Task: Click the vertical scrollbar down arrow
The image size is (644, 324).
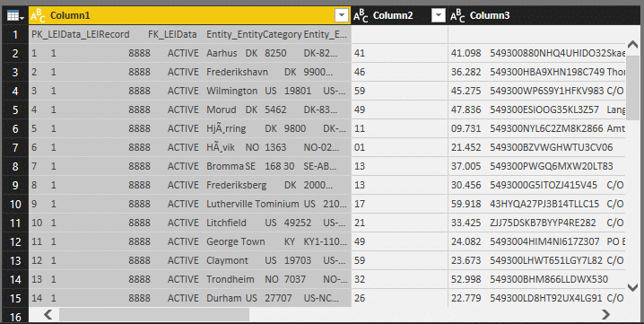Action: point(632,287)
